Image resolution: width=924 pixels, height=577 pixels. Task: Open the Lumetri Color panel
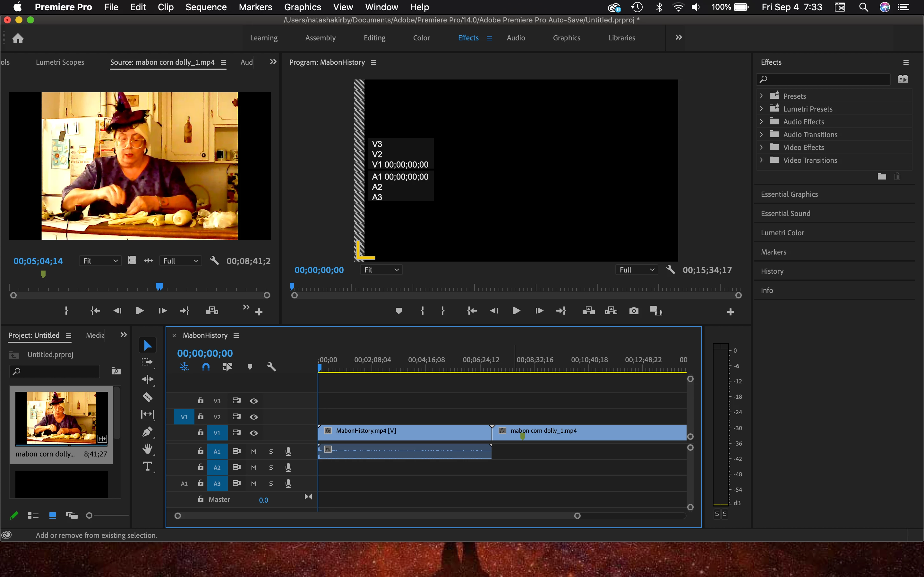click(x=782, y=233)
